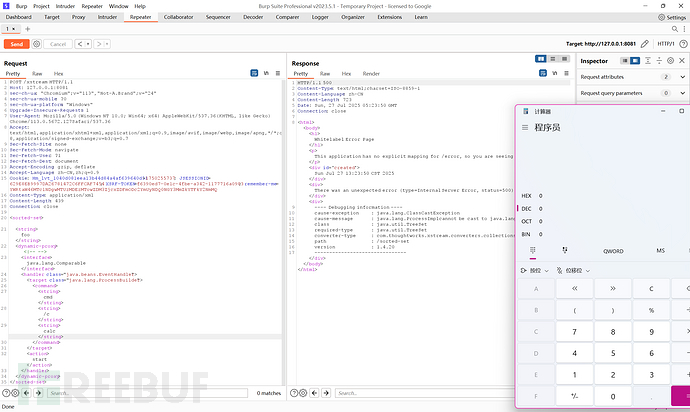
Task: Select the OCT number base
Action: click(x=527, y=221)
